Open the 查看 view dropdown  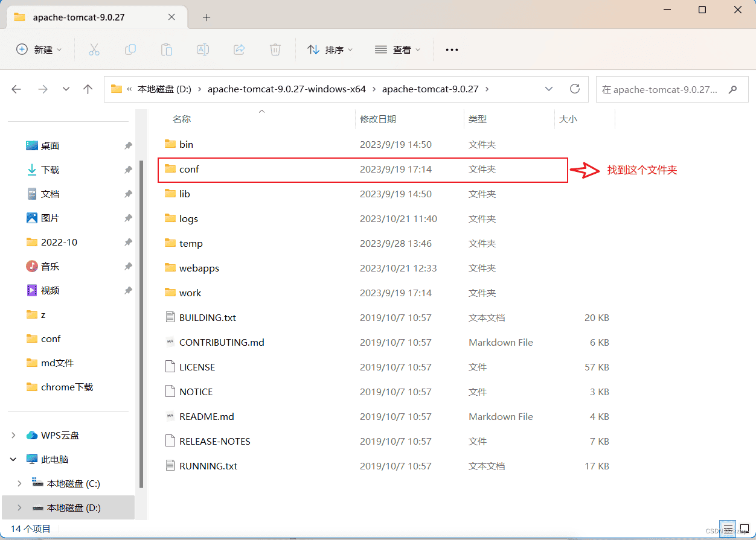pyautogui.click(x=397, y=49)
